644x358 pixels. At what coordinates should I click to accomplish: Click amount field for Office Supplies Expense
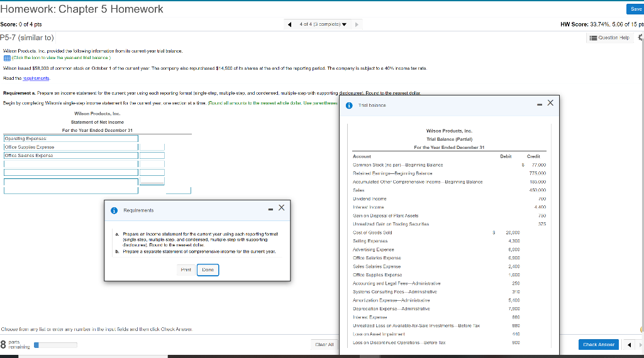tap(152, 147)
